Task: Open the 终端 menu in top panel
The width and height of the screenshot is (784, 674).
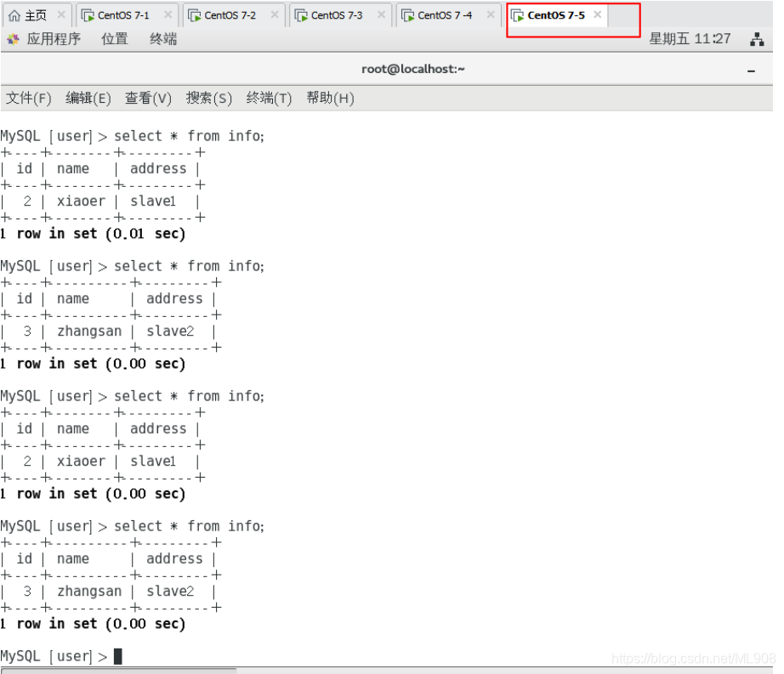Action: pyautogui.click(x=163, y=39)
